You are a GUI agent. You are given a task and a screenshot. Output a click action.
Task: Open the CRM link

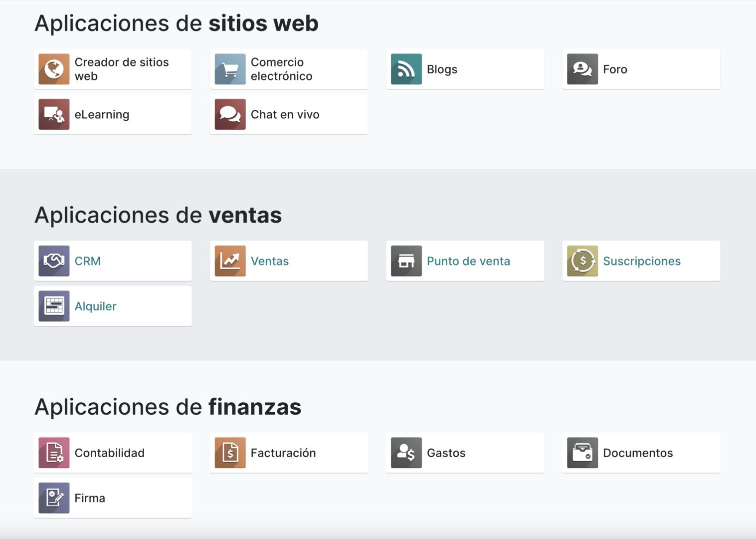coord(88,261)
